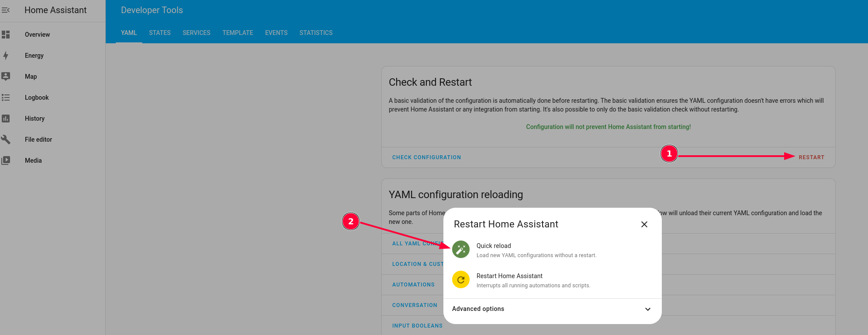Close the Restart Home Assistant dialog
The height and width of the screenshot is (335, 868).
644,224
